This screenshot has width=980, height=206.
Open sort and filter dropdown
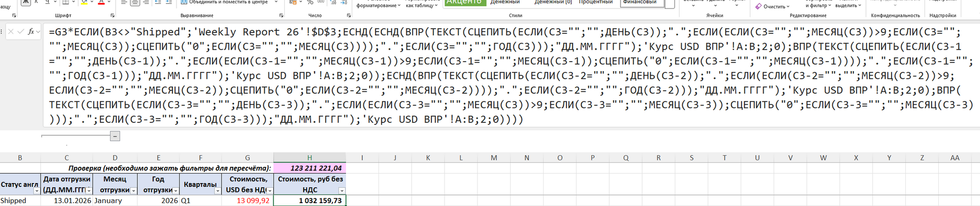(x=819, y=5)
